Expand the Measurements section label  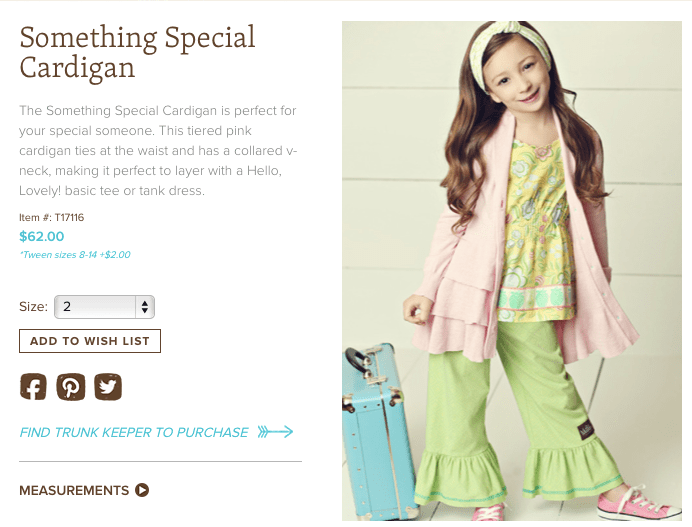pyautogui.click(x=74, y=490)
